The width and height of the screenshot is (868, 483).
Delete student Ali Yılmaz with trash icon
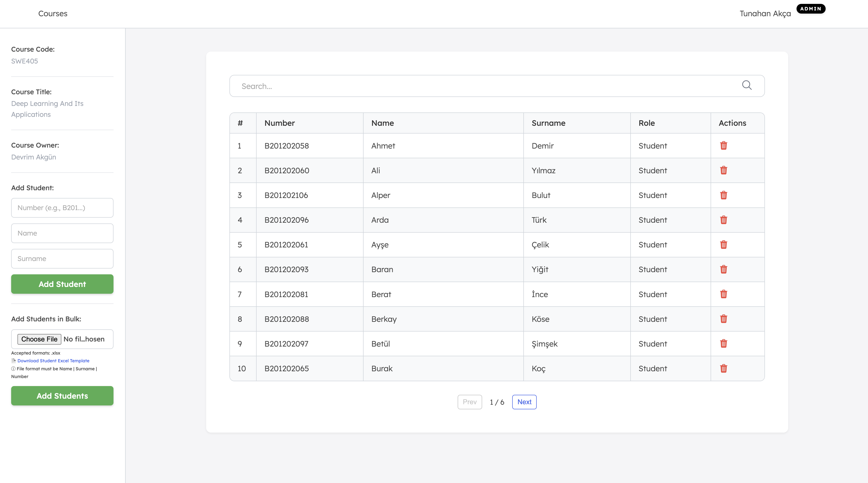(723, 170)
